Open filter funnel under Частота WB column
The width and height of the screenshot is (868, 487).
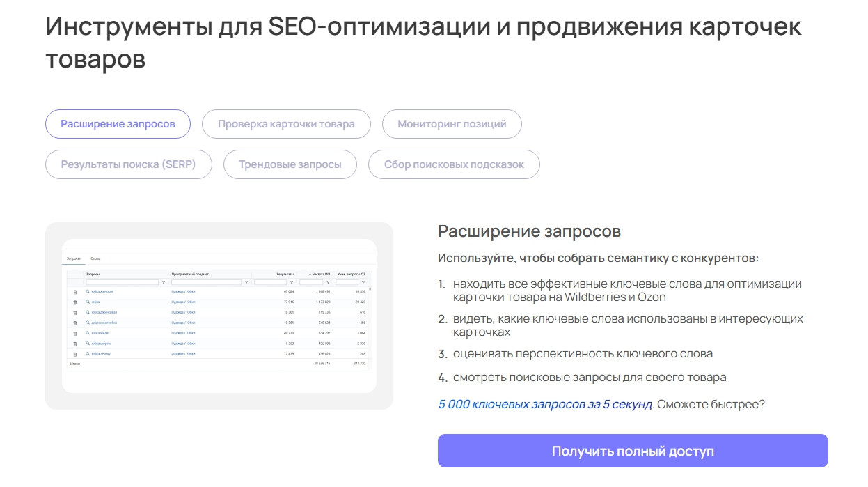click(328, 282)
